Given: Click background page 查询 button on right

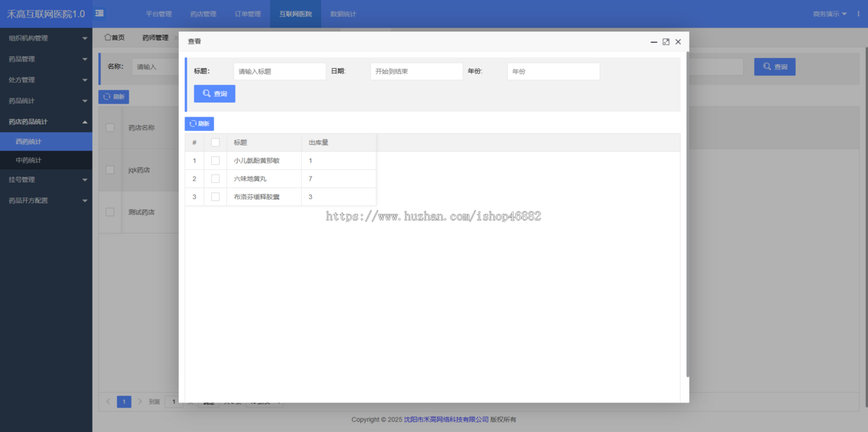Looking at the screenshot, I should 775,67.
